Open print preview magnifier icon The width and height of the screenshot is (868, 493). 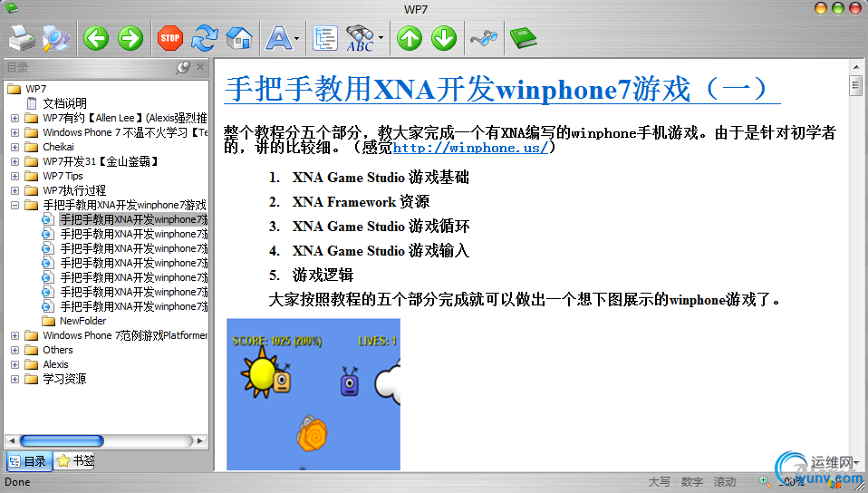(56, 38)
